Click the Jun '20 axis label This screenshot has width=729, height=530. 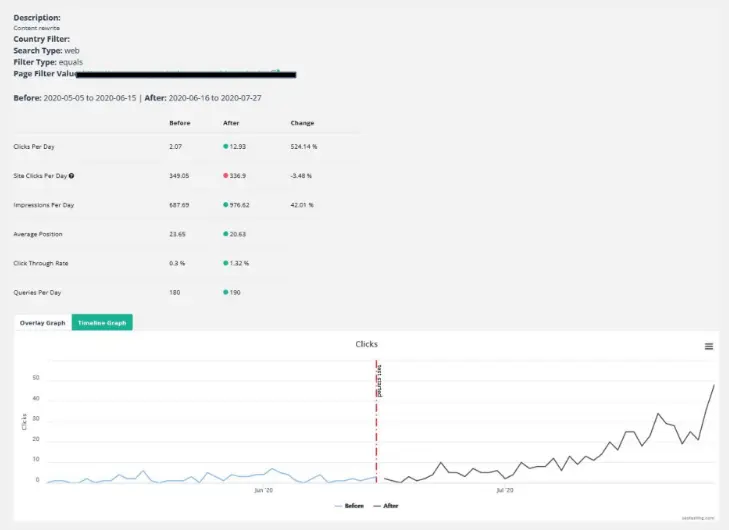pos(264,490)
